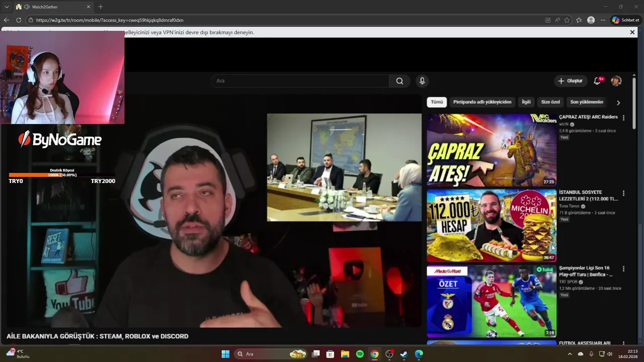Click the microphone tray icon
This screenshot has height=362, width=644.
pos(591,354)
